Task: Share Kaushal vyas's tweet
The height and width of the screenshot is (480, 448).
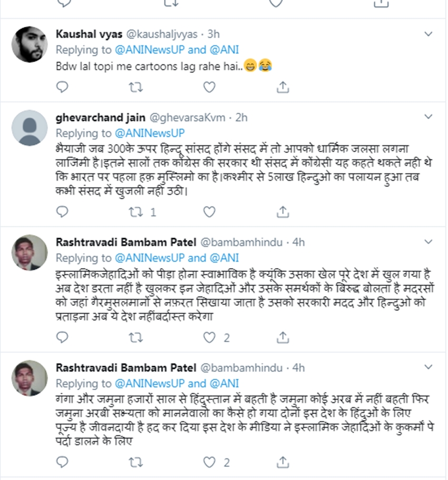Action: (283, 87)
